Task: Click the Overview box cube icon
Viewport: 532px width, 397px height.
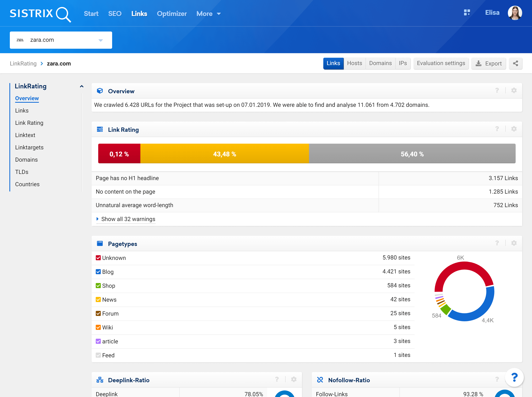Action: pos(100,91)
